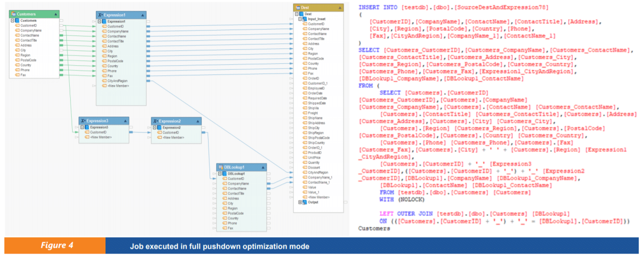Click the Output node icon in Dest
This screenshot has width=644, height=256.
click(x=304, y=202)
